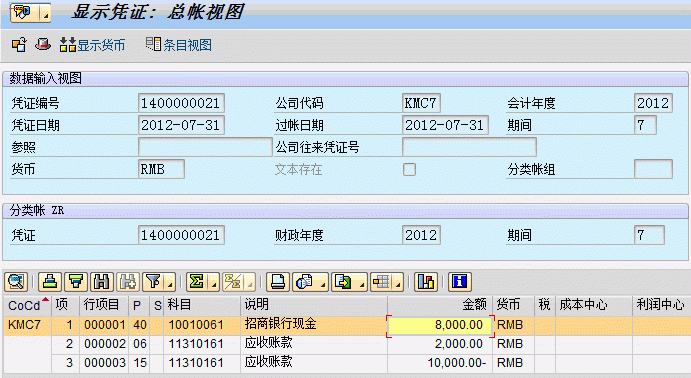Select account 10010061 cell
Screen dimensions: 691x378
tap(202, 325)
